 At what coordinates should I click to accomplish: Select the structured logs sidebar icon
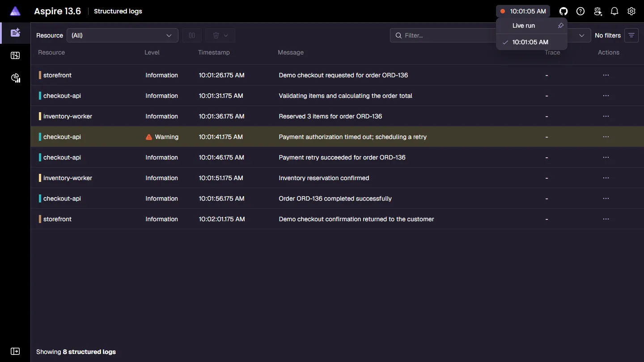16,33
